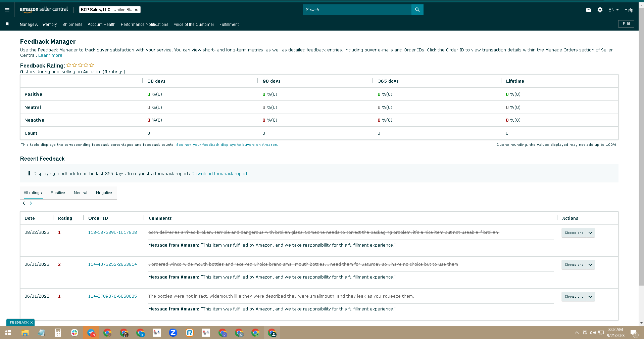
Task: Open the Notepad icon in the taskbar
Action: pyautogui.click(x=41, y=333)
